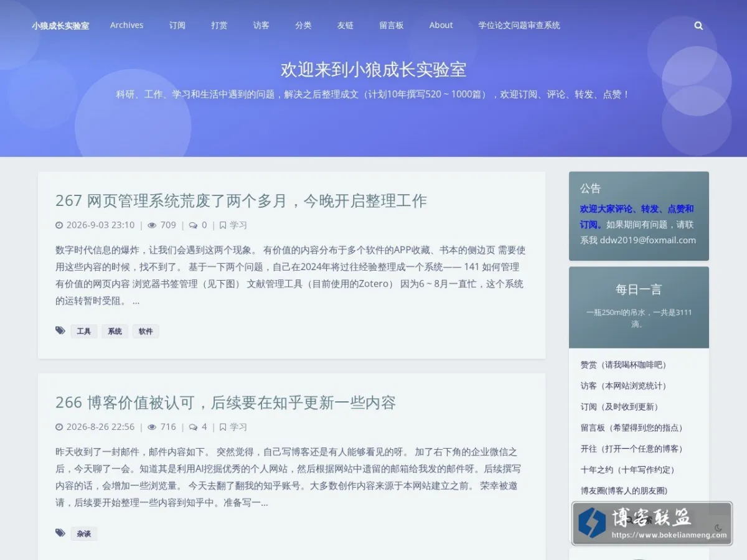Click the clock icon on post 266
The height and width of the screenshot is (560, 747).
(59, 427)
